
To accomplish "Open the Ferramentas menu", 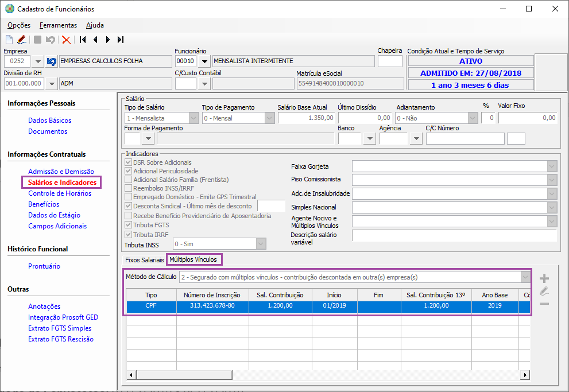I will pyautogui.click(x=58, y=25).
